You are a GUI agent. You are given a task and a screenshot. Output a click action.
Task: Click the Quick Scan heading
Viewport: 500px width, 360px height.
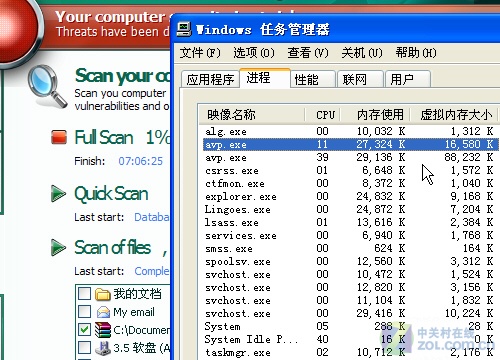point(111,194)
